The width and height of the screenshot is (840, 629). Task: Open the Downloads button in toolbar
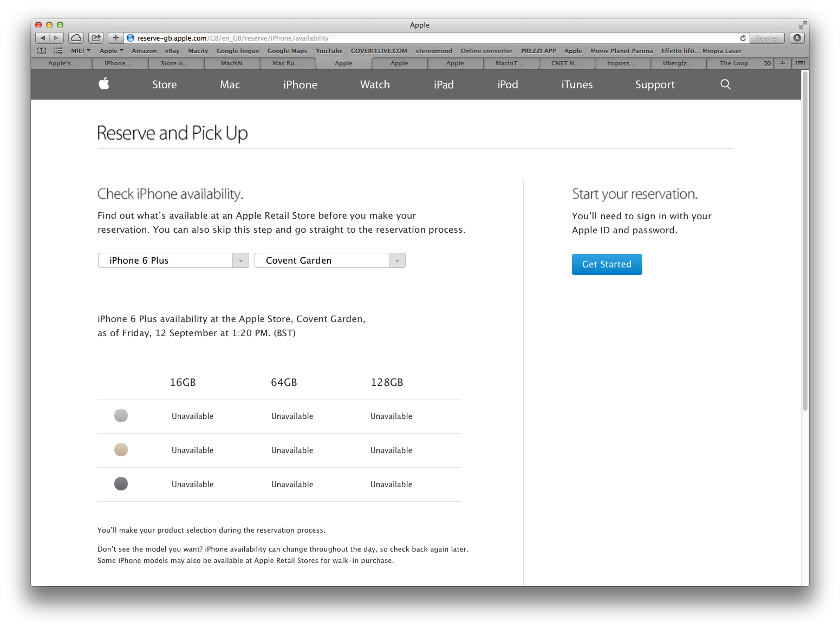pyautogui.click(x=797, y=38)
